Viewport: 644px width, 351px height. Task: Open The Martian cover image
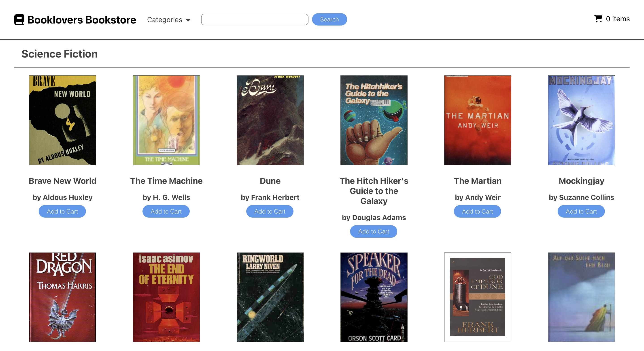point(478,120)
